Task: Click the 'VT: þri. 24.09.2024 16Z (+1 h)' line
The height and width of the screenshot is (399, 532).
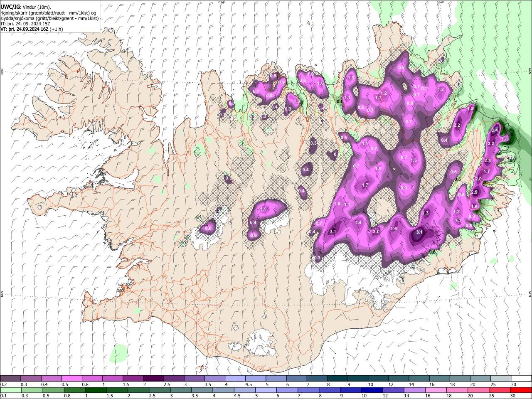Action: click(32, 29)
